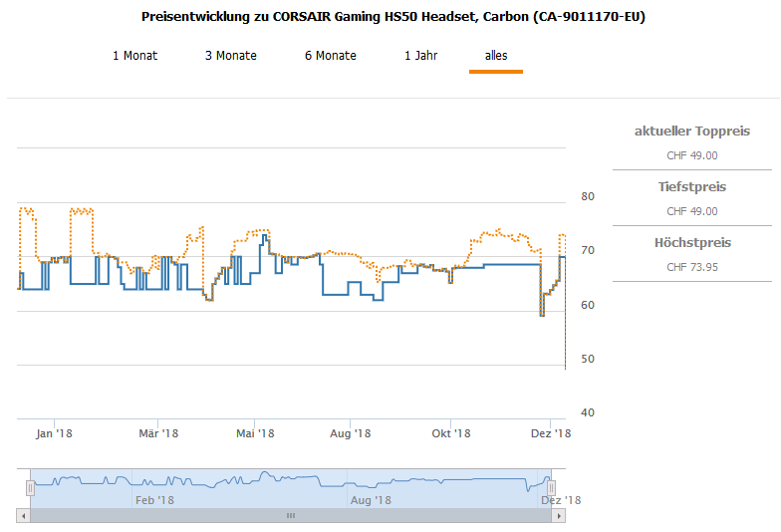Click the Höchstpreis value CHF 73.95
This screenshot has width=781, height=532.
click(691, 267)
